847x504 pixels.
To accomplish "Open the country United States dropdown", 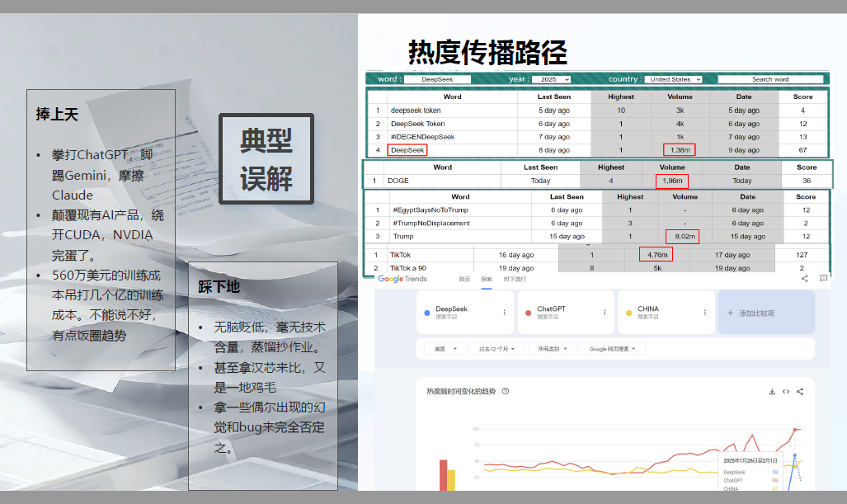I will point(673,79).
